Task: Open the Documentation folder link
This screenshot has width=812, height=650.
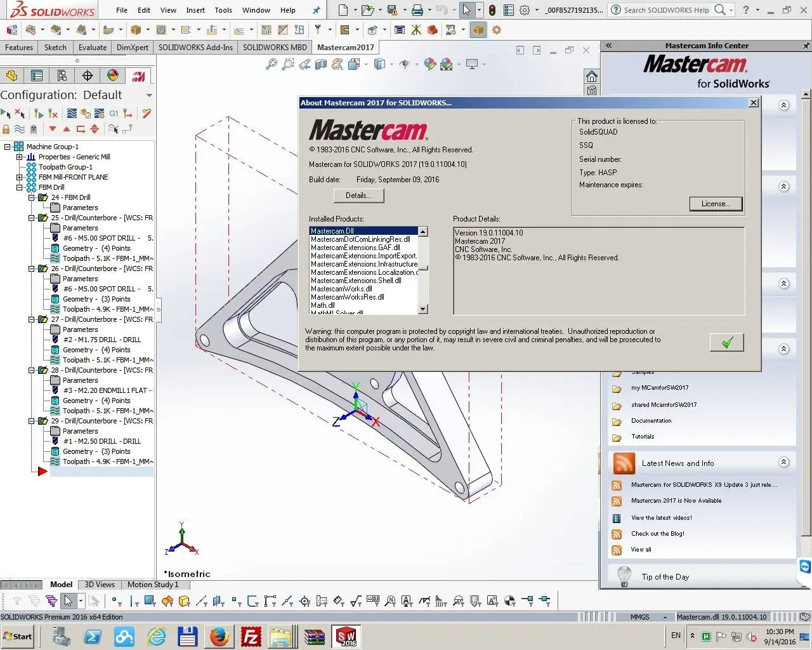Action: pos(651,421)
